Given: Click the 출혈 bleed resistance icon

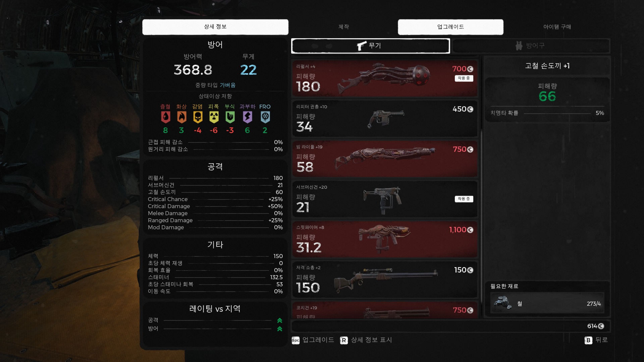Looking at the screenshot, I should click(165, 117).
